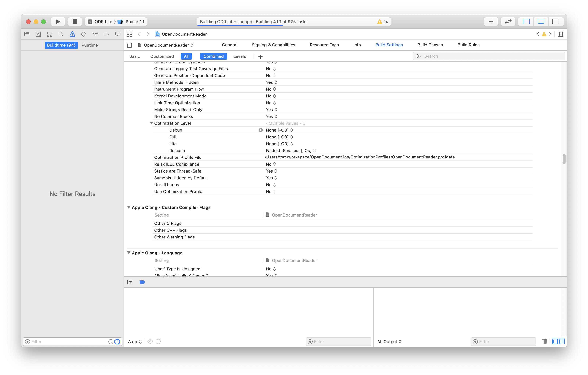Collapse the Optimization Level setting

pyautogui.click(x=151, y=123)
